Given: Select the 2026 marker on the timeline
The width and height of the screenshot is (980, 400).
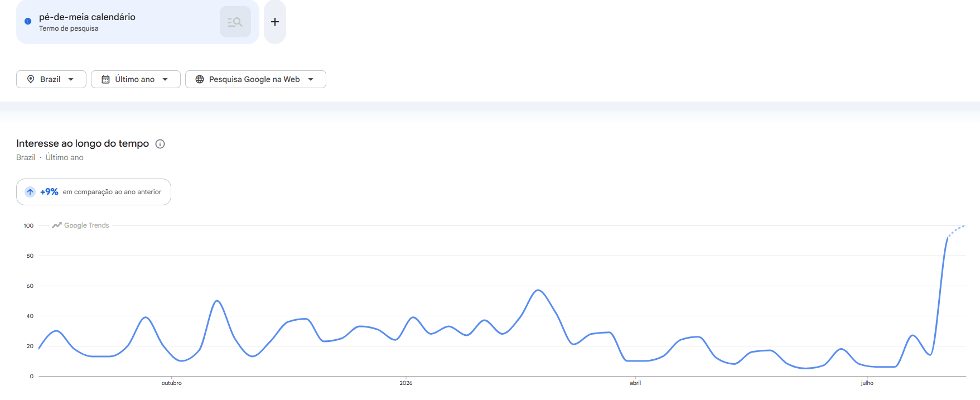Looking at the screenshot, I should (406, 383).
